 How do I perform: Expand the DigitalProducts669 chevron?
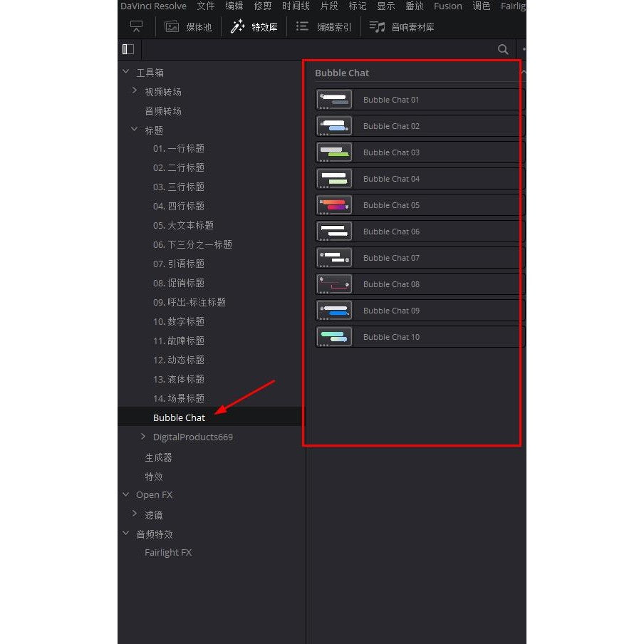(143, 436)
